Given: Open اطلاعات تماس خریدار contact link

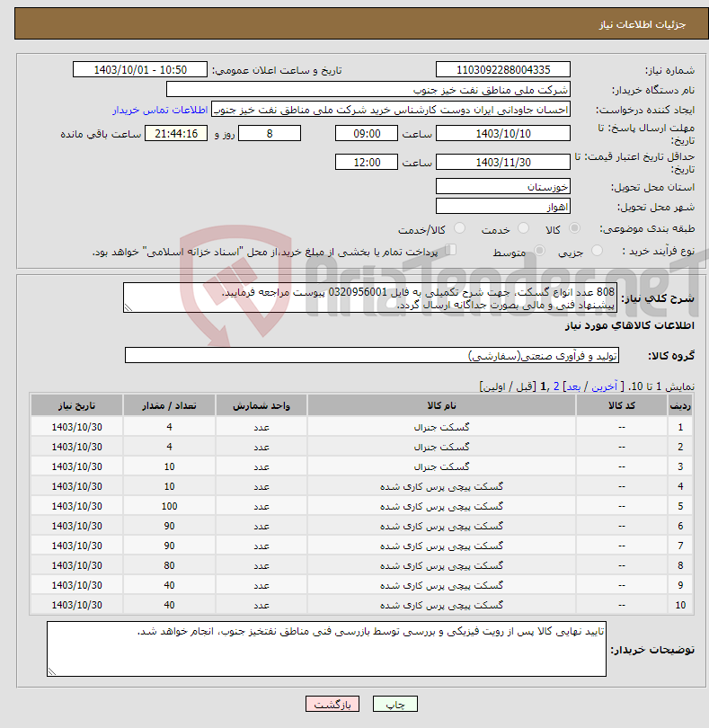Looking at the screenshot, I should click(160, 110).
